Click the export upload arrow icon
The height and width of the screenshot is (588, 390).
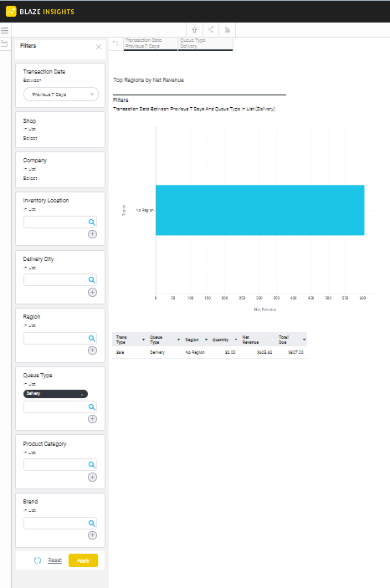194,30
